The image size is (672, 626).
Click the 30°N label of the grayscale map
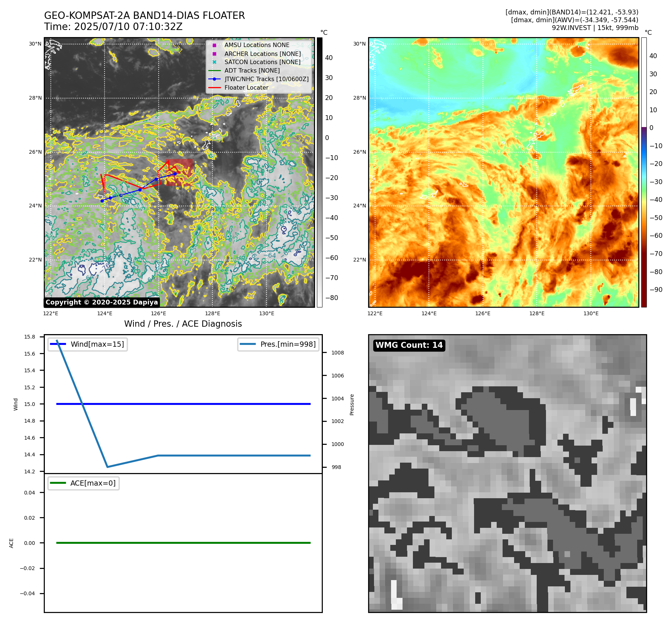tap(35, 44)
